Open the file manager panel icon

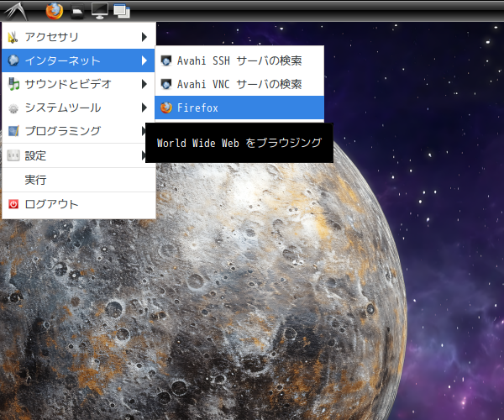77,11
